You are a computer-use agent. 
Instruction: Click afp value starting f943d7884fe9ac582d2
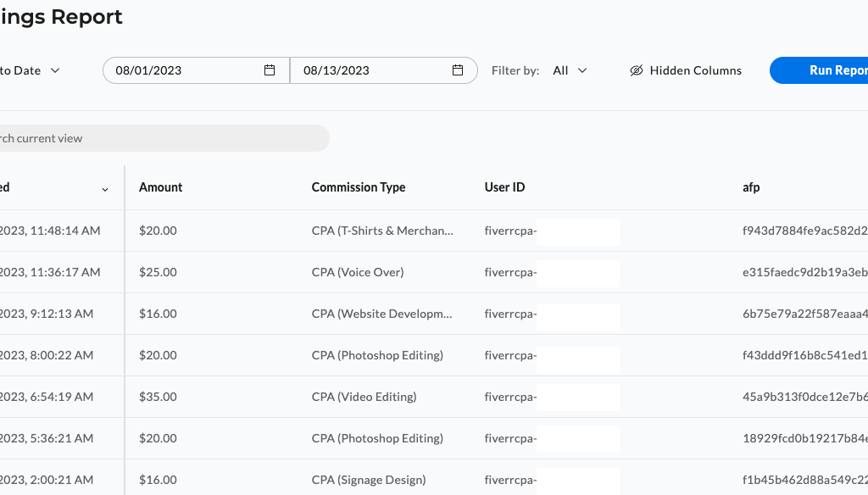click(x=805, y=231)
